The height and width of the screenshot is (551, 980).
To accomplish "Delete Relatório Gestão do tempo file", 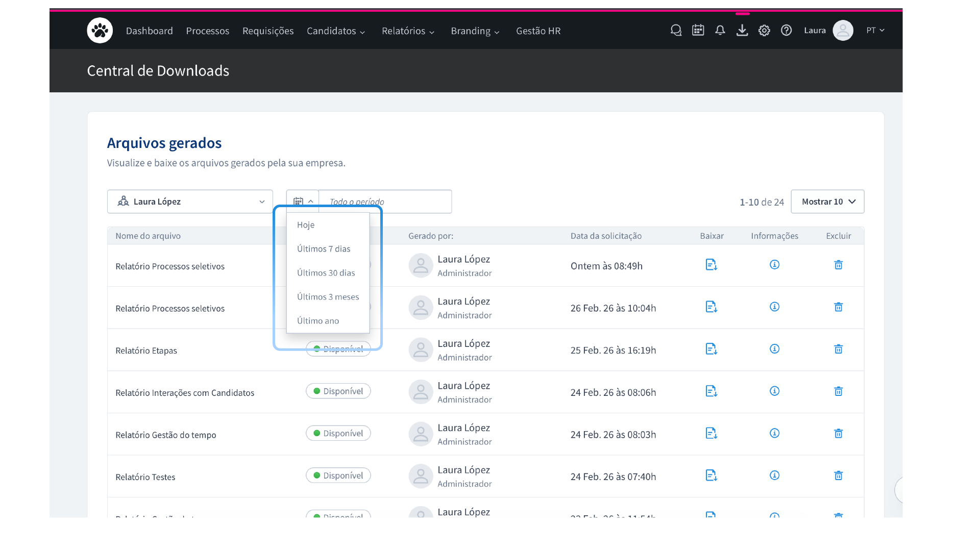I will 838,434.
